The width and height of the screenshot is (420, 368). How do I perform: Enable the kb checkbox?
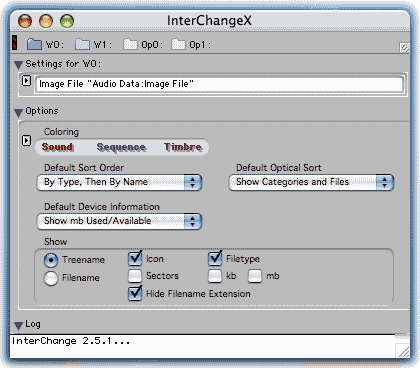coord(215,276)
